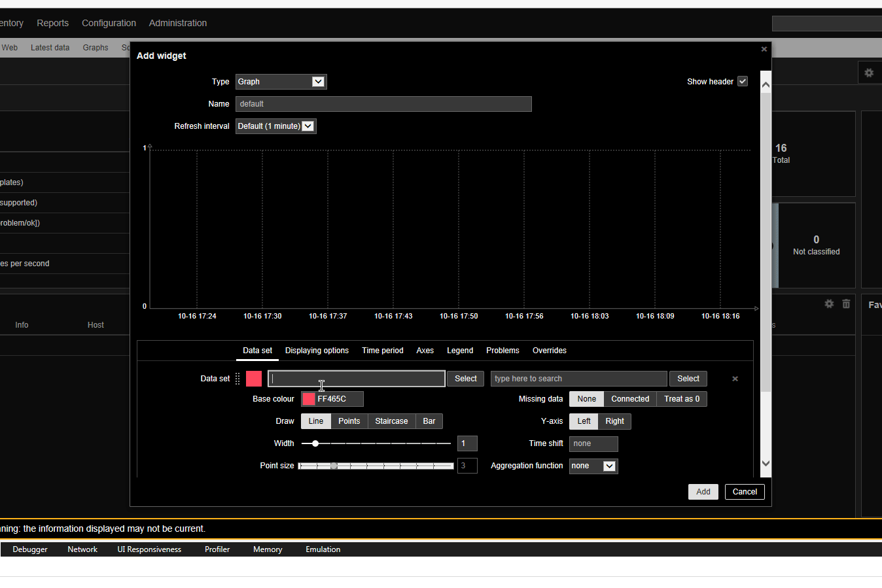This screenshot has height=588, width=882.
Task: Choose Right for the Y-axis
Action: pos(614,421)
